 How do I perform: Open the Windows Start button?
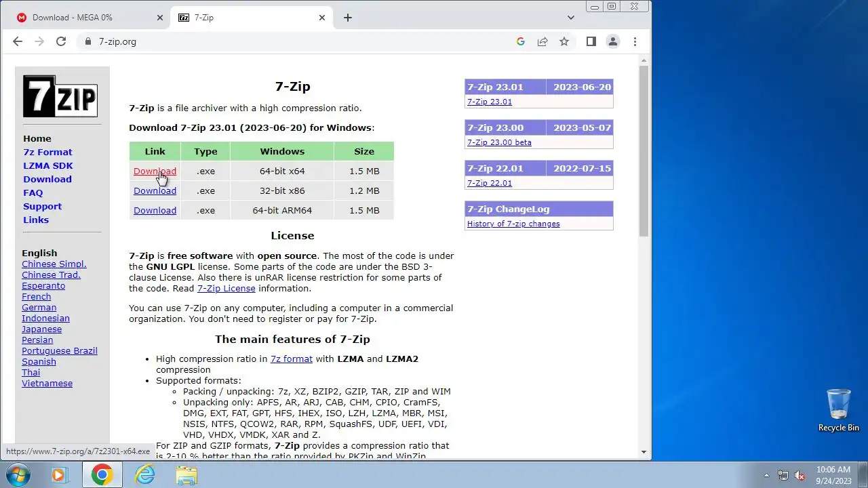pyautogui.click(x=18, y=474)
